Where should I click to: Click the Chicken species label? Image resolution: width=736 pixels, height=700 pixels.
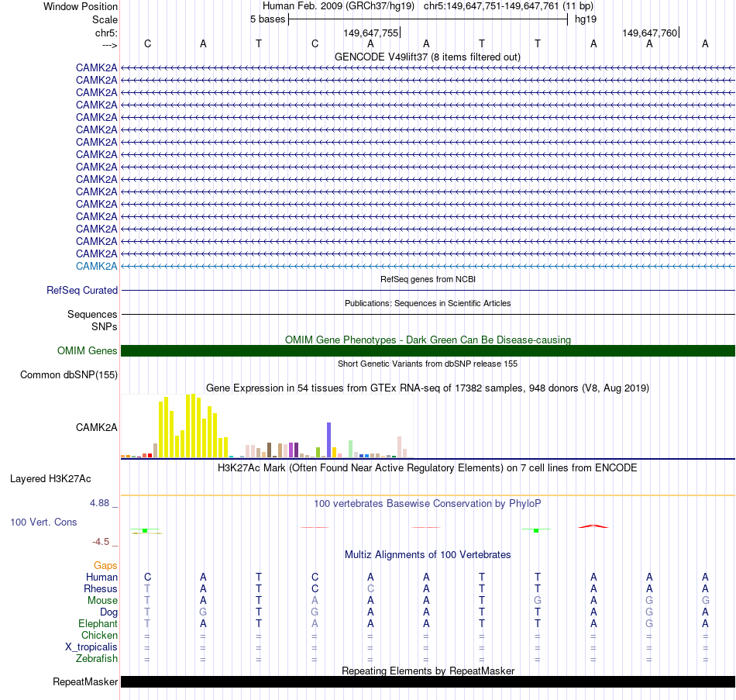coord(99,635)
